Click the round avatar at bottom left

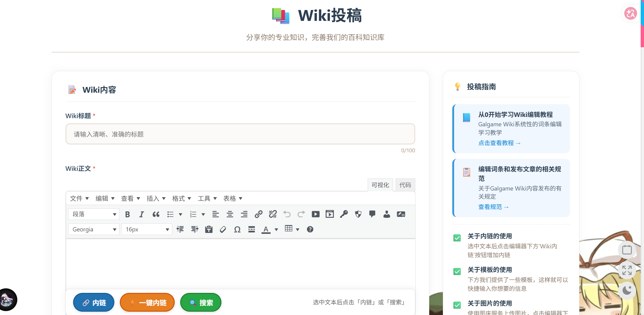pos(7,300)
